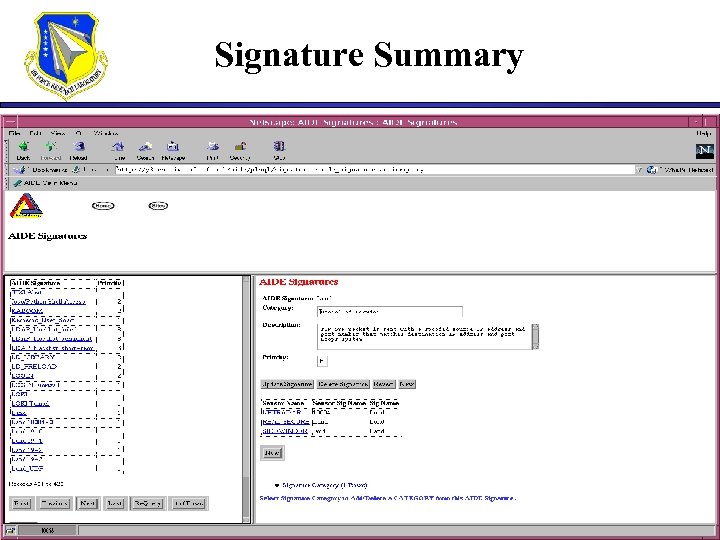Click the Previous records button
Viewport: 720px width, 540px height.
[x=55, y=503]
